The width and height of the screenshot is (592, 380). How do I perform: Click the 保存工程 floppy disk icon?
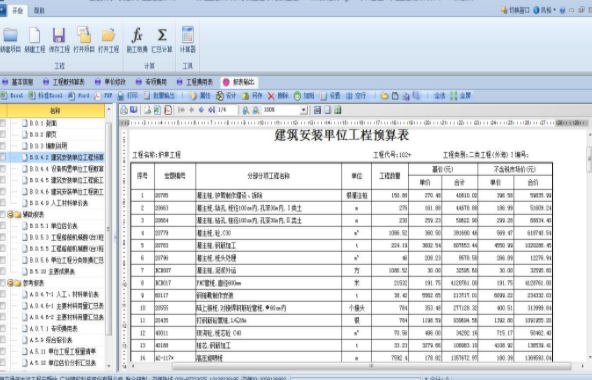tap(59, 35)
